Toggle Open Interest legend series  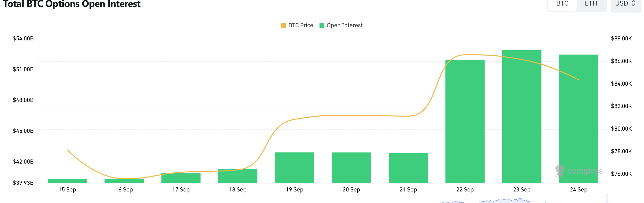pyautogui.click(x=341, y=25)
